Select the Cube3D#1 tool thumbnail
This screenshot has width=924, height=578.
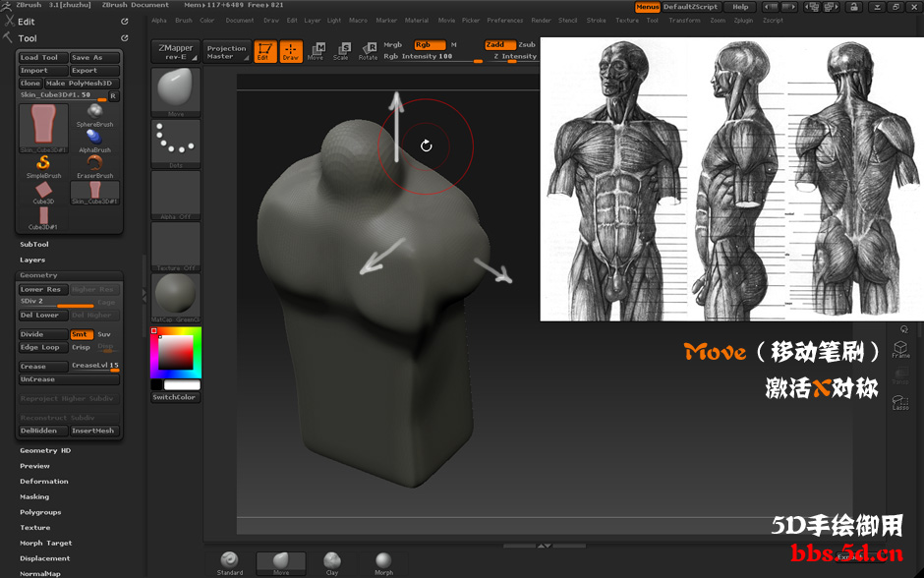coord(43,218)
